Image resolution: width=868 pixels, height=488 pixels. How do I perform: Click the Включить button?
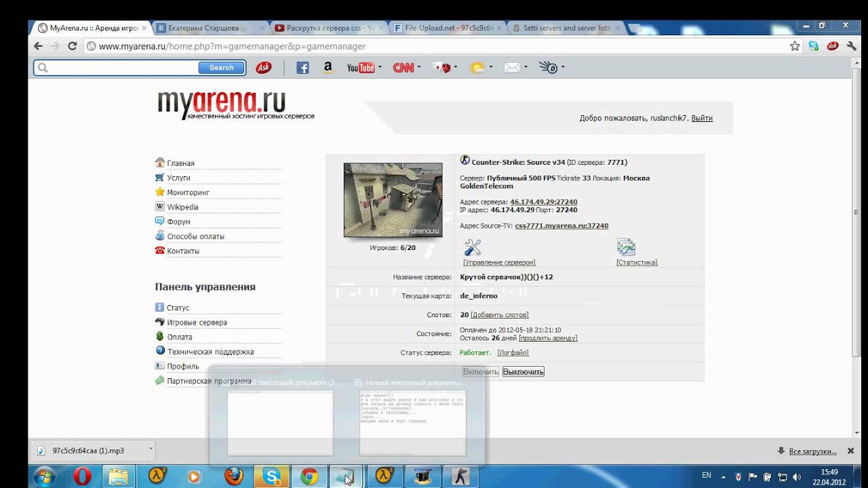pyautogui.click(x=481, y=371)
